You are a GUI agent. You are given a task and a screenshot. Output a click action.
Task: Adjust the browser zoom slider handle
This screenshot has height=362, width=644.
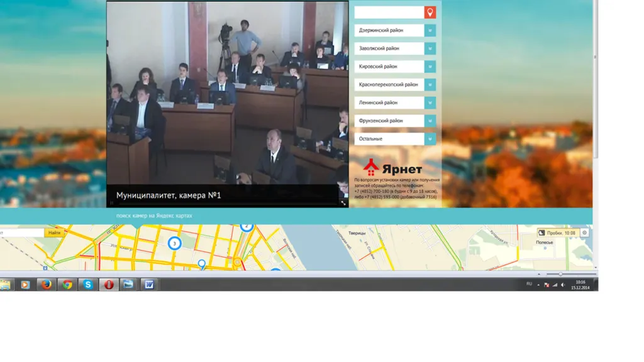click(x=560, y=274)
